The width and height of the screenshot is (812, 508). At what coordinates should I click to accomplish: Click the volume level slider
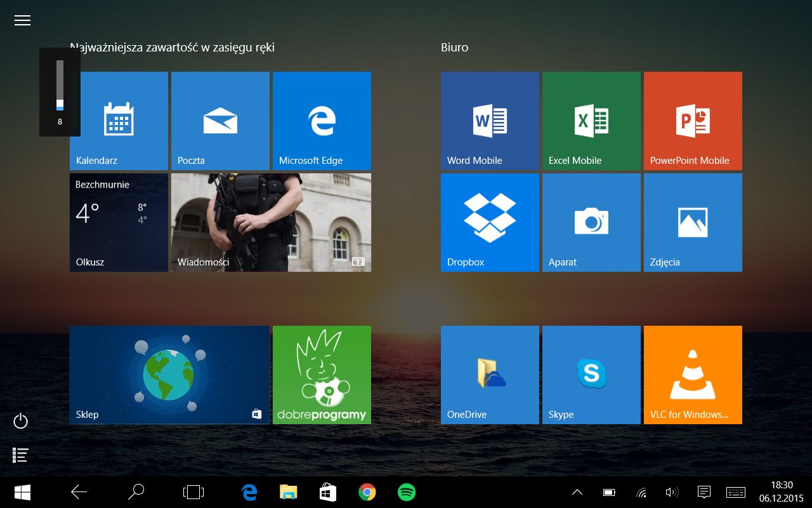click(x=60, y=85)
